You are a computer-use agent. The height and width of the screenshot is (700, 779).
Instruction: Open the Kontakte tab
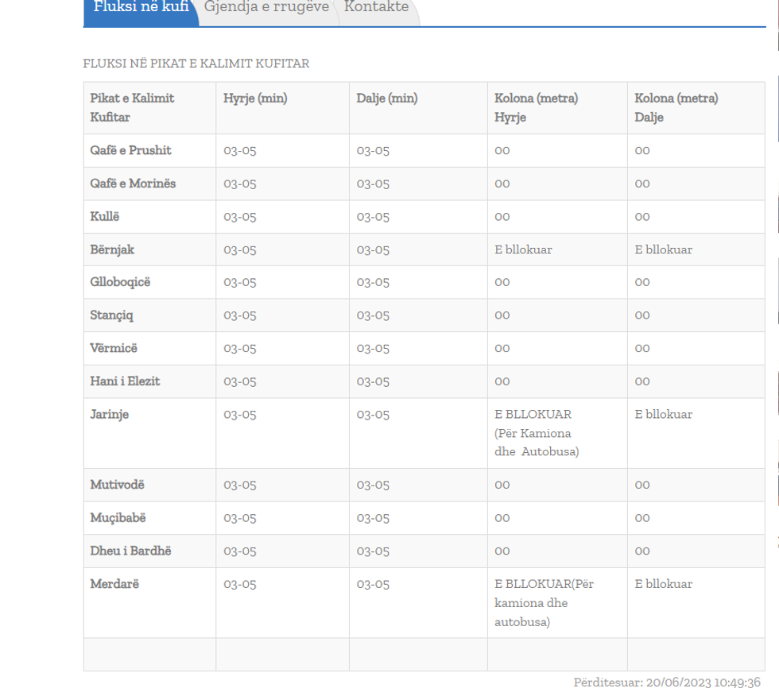click(x=376, y=8)
